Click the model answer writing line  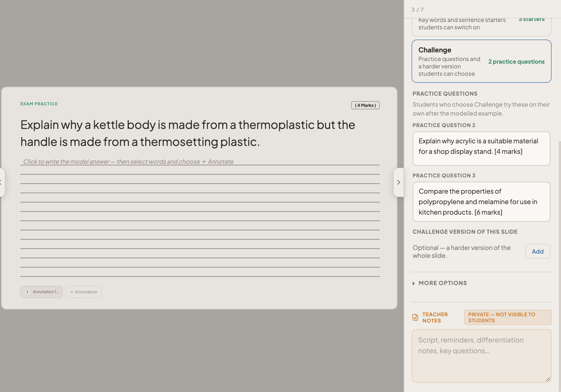coord(200,161)
